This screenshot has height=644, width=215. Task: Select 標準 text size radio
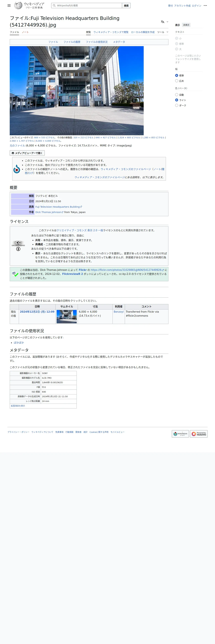point(177,43)
